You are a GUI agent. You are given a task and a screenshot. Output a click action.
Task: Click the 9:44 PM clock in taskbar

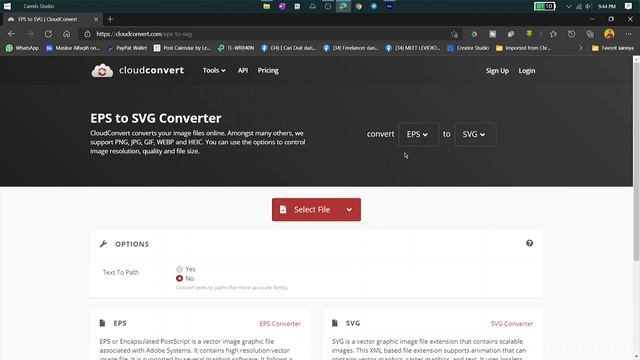(607, 6)
